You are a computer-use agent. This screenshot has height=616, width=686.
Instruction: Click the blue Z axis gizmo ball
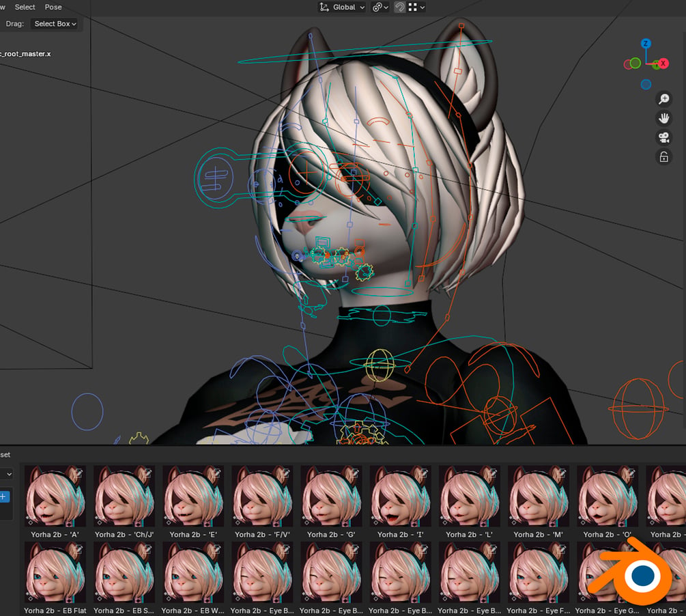(x=646, y=43)
